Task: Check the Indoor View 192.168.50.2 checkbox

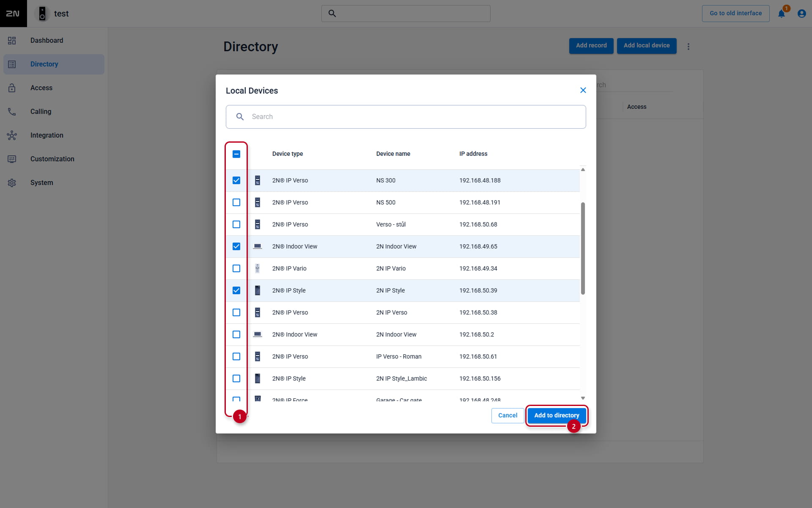Action: pos(236,334)
